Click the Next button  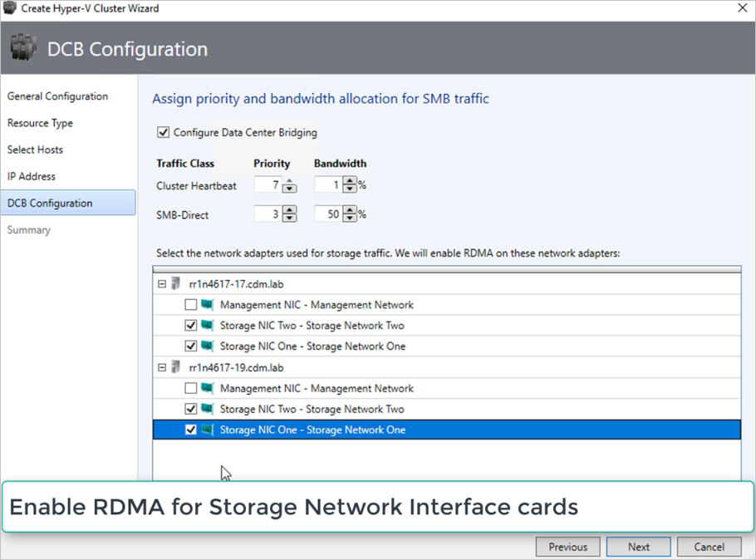(638, 547)
